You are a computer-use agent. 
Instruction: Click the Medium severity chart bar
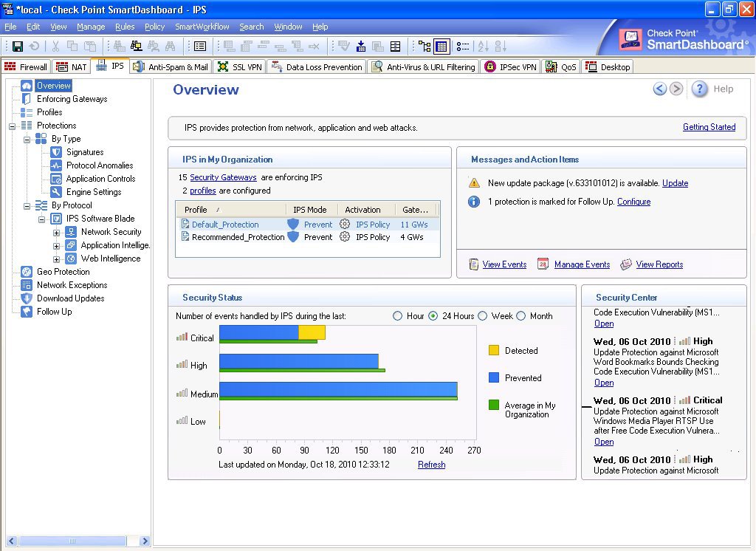click(x=338, y=389)
